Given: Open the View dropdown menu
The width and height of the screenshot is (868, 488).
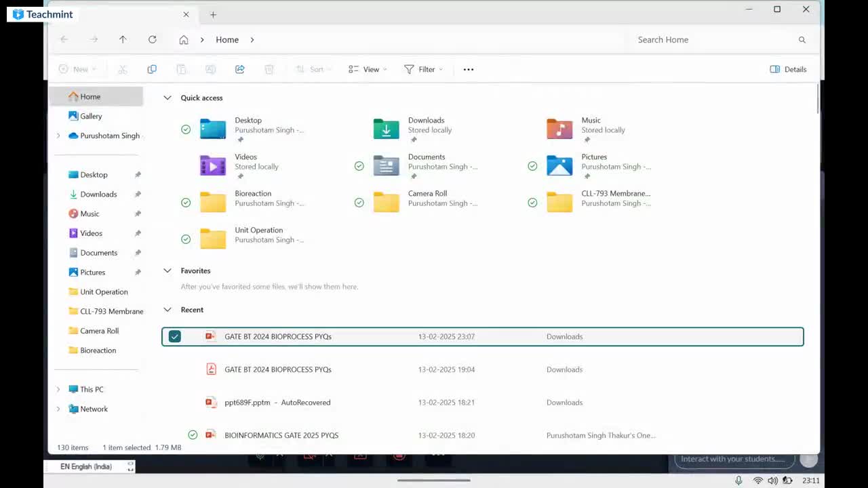Looking at the screenshot, I should coord(368,69).
